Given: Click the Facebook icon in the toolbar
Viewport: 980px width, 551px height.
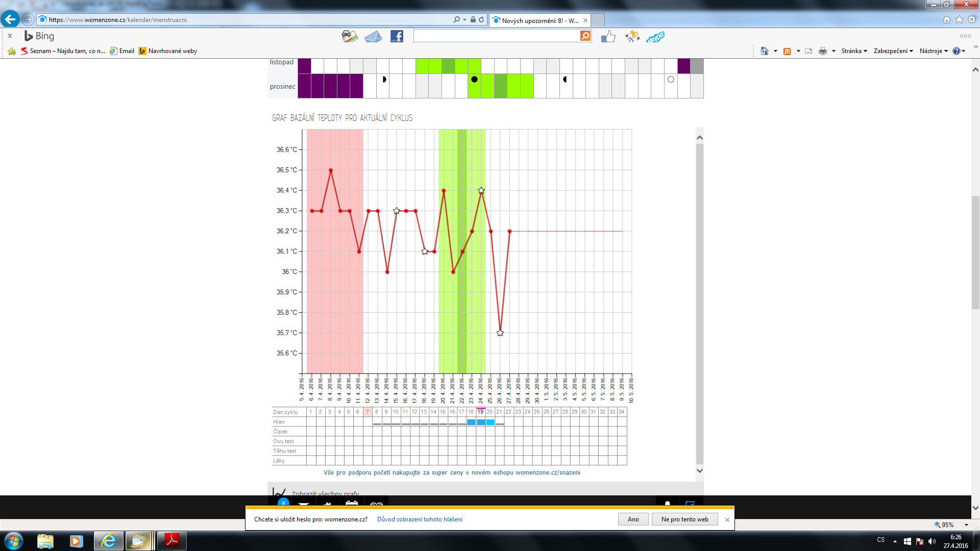Looking at the screenshot, I should (x=397, y=36).
